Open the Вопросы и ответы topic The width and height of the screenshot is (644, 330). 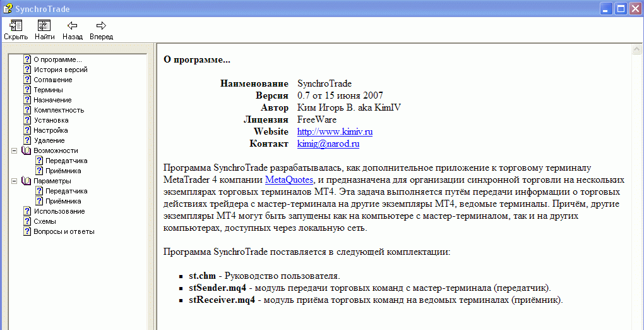click(x=64, y=231)
